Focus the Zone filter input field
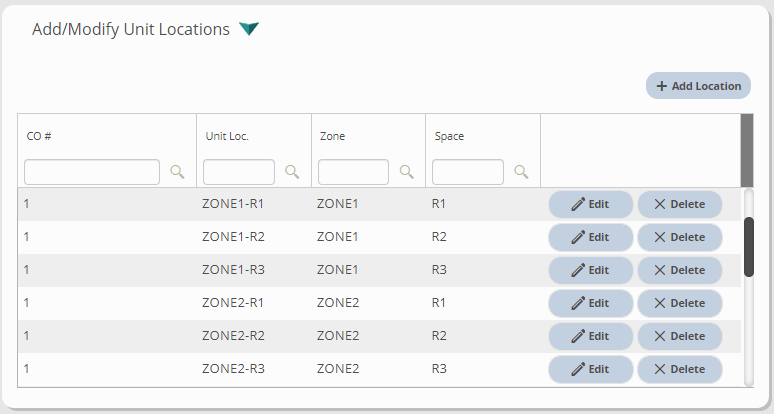The image size is (774, 414). [x=353, y=172]
